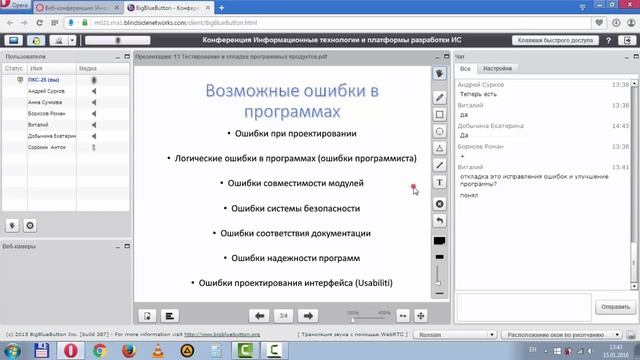Sort the users list by Статус column
This screenshot has width=640, height=360.
click(14, 69)
